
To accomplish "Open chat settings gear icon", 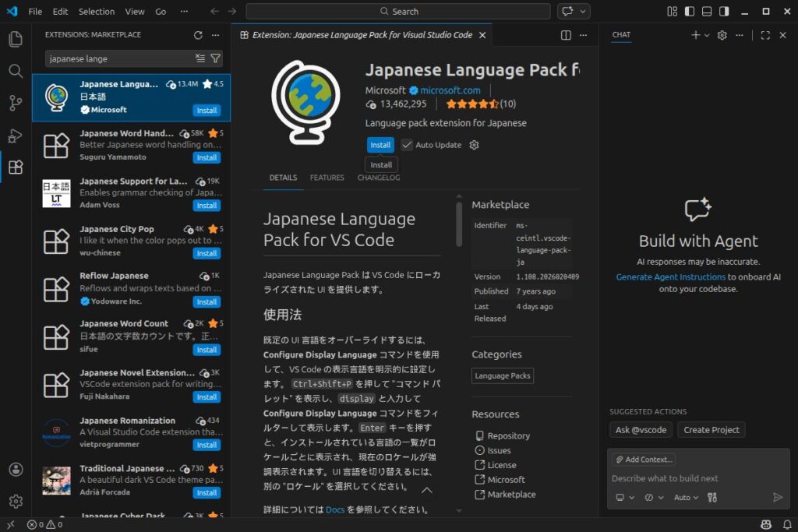I will pos(722,35).
